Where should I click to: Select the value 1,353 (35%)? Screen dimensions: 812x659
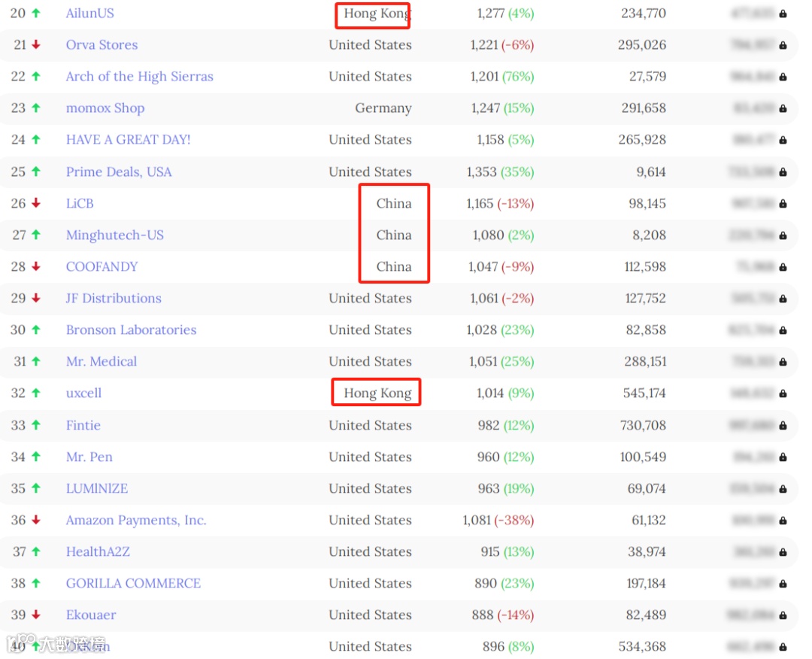click(500, 172)
